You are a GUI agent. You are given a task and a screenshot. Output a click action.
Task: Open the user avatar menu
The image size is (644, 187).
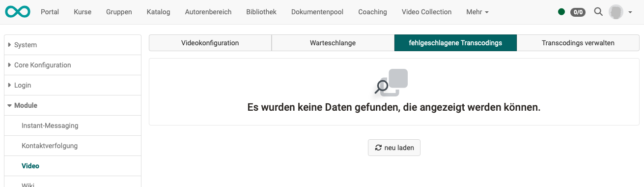pos(616,12)
